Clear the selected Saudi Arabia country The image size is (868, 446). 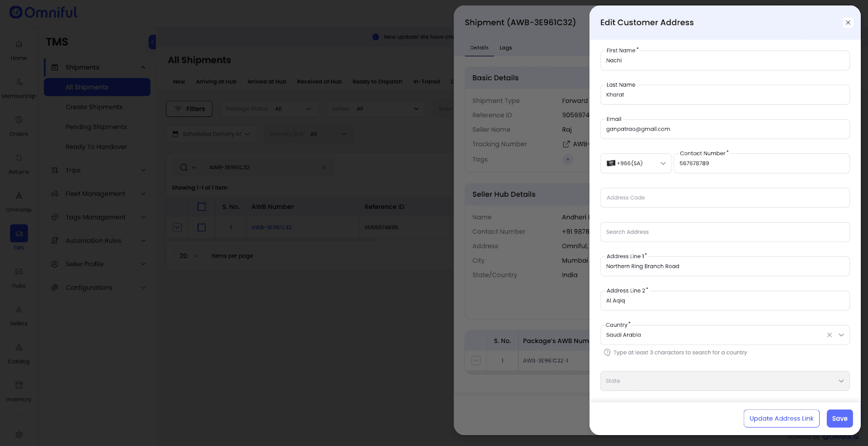829,335
